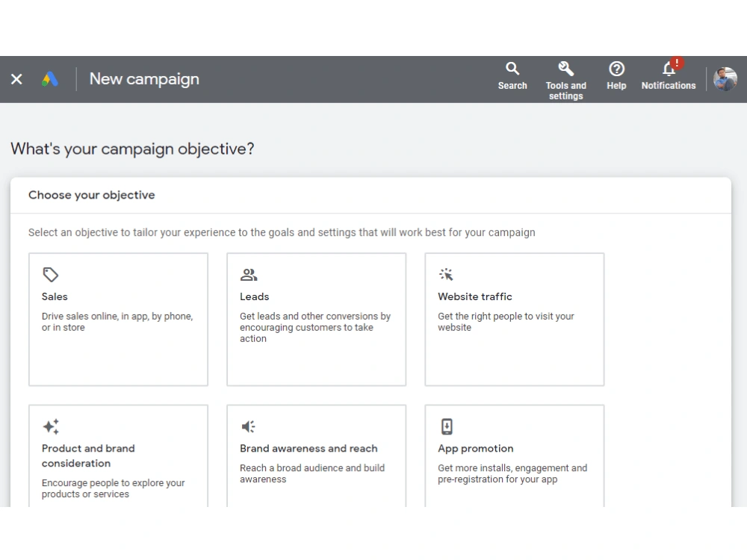Click 'Select an objective to tailor' instruction text
Viewport: 747px width, 560px height.
(282, 232)
